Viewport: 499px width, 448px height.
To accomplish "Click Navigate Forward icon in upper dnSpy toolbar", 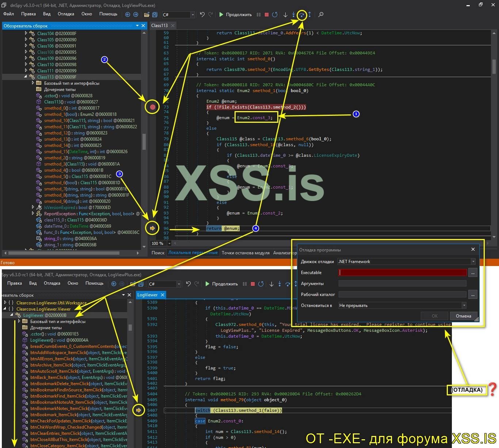I will point(136,15).
